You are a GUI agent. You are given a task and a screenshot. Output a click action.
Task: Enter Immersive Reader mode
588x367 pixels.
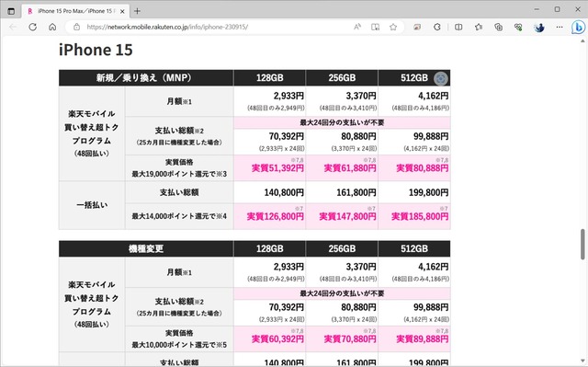[375, 27]
